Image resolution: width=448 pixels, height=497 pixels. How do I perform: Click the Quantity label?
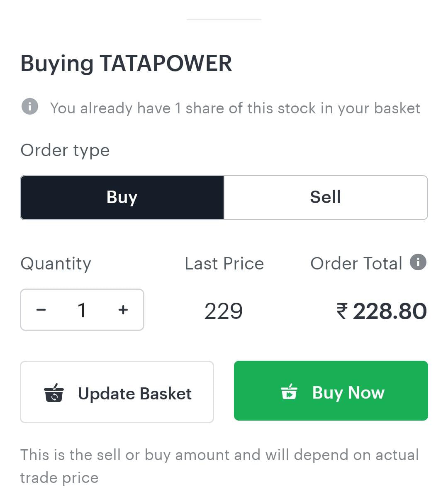56,264
